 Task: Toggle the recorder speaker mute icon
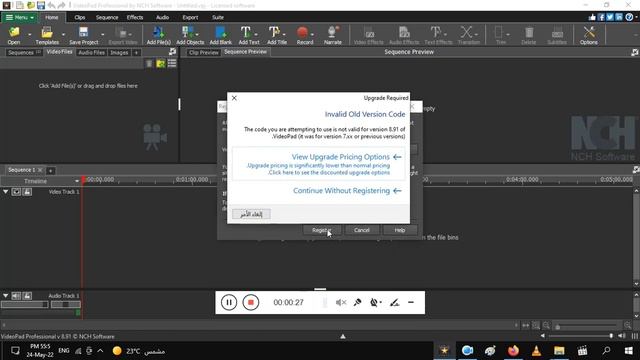(x=341, y=302)
